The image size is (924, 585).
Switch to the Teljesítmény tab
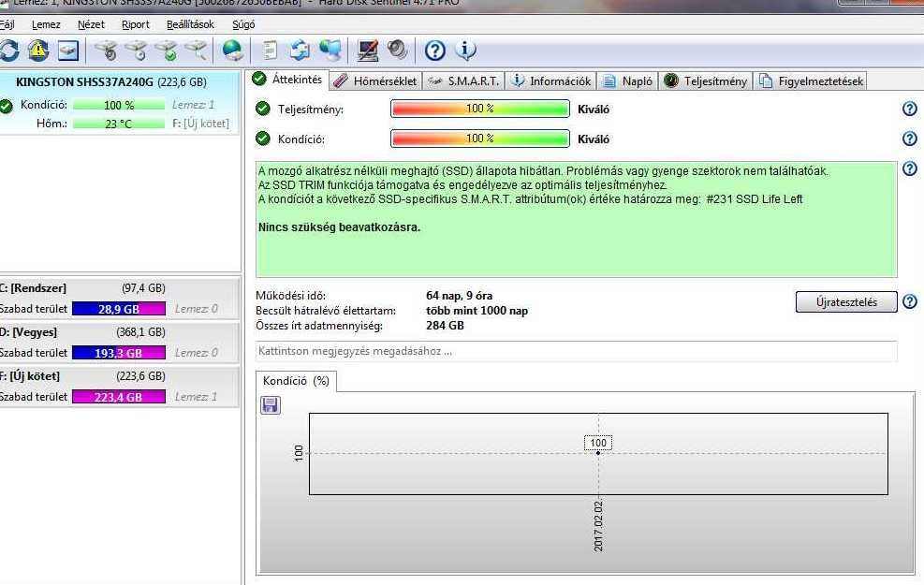pyautogui.click(x=706, y=81)
